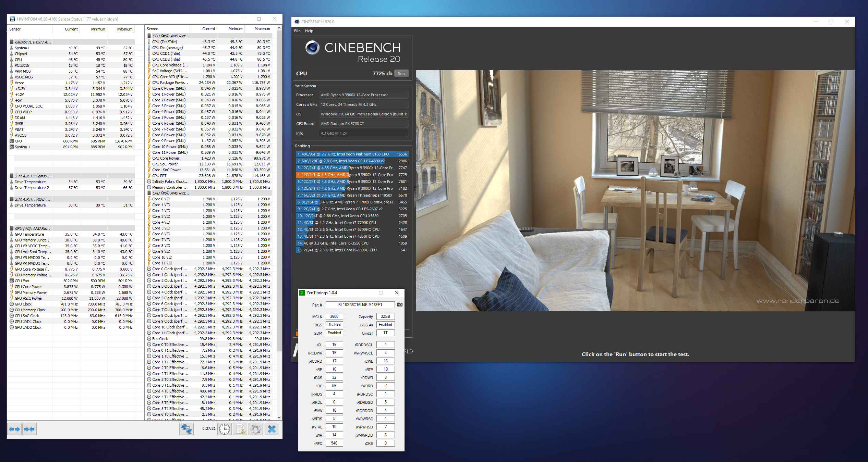Viewport: 868px width, 462px height.
Task: Click the ZenTimings camera screenshot icon
Action: pos(400,304)
